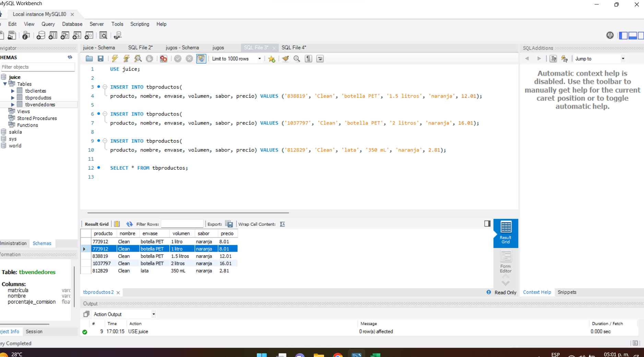The height and width of the screenshot is (357, 644).
Task: Open a SQL script file in a new query tab
Action: [x=12, y=35]
